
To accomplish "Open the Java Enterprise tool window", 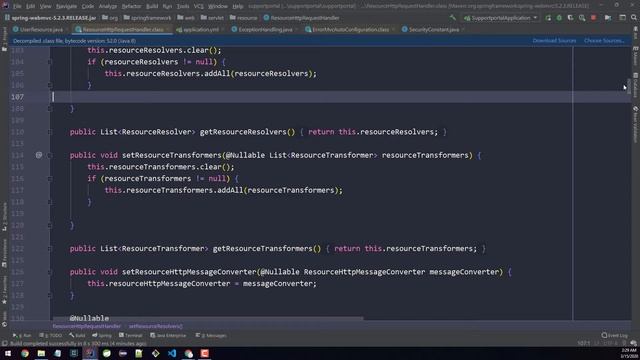I will [168, 336].
